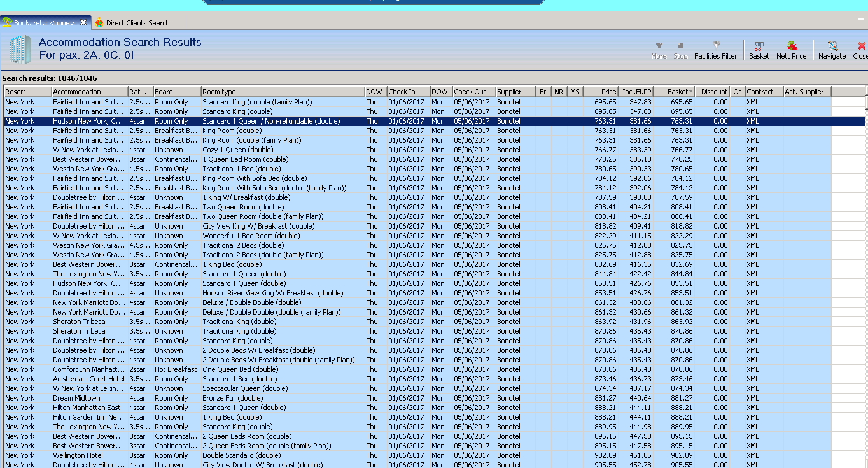This screenshot has width=868, height=468.
Task: Click the NR column header
Action: pyautogui.click(x=559, y=92)
